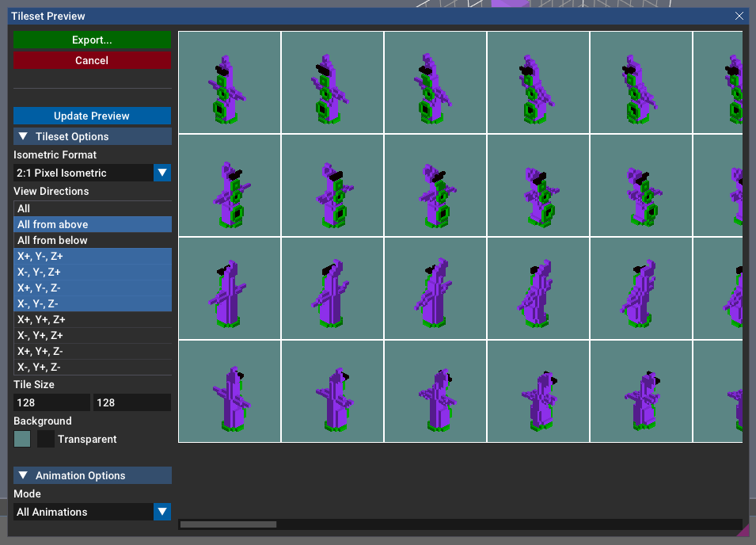Click first tile in top row
Viewport: 756px width, 545px height.
pos(230,82)
